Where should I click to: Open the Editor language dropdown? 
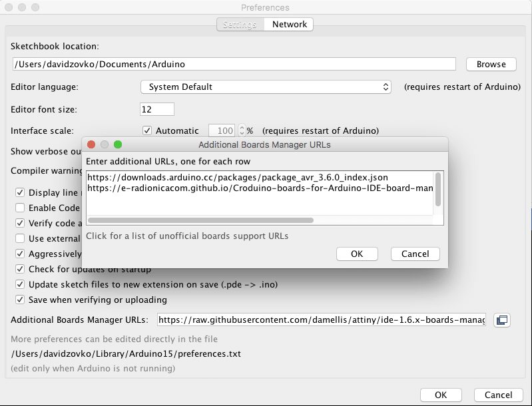point(266,87)
